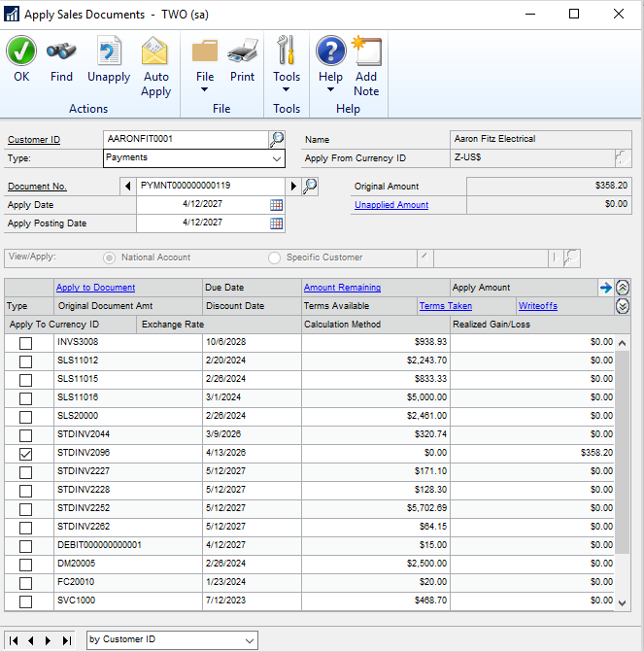Open the Apply Date calendar picker

tap(277, 205)
